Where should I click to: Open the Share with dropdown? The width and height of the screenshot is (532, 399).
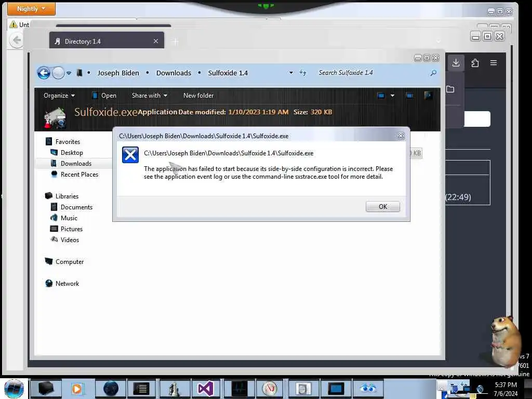pyautogui.click(x=149, y=96)
